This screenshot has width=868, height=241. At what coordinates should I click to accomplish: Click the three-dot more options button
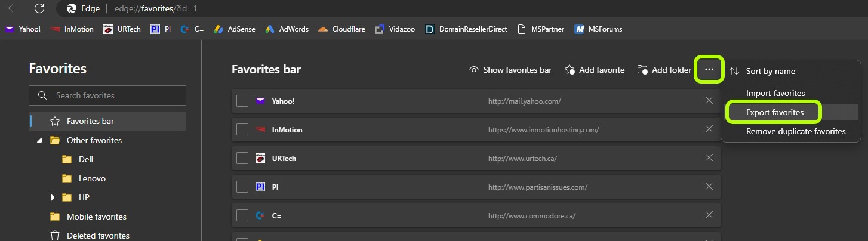(709, 70)
